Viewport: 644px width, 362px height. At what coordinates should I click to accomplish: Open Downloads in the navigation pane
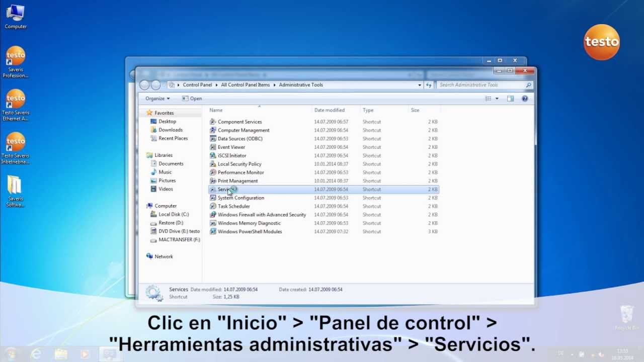(x=171, y=130)
